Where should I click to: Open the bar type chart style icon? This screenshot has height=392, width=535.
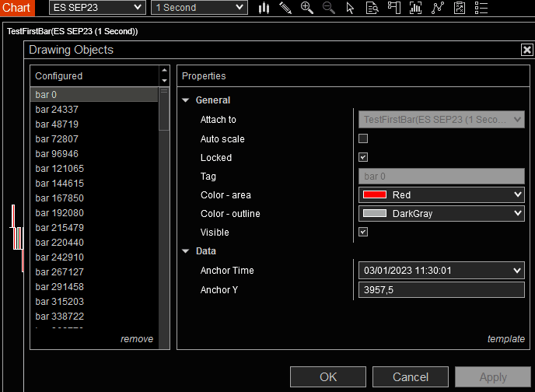(x=264, y=8)
